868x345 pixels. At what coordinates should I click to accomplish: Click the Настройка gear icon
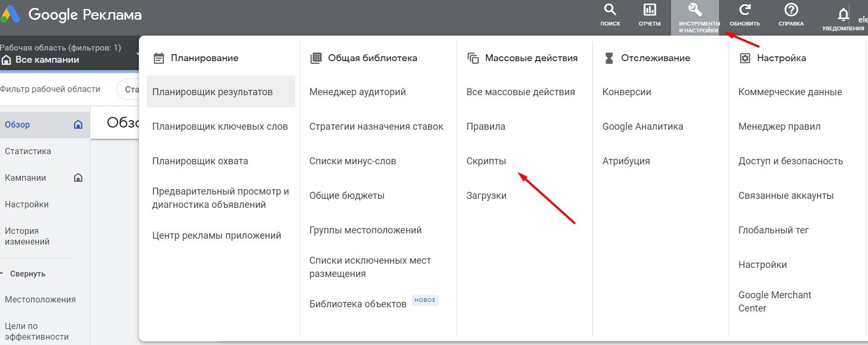click(745, 58)
